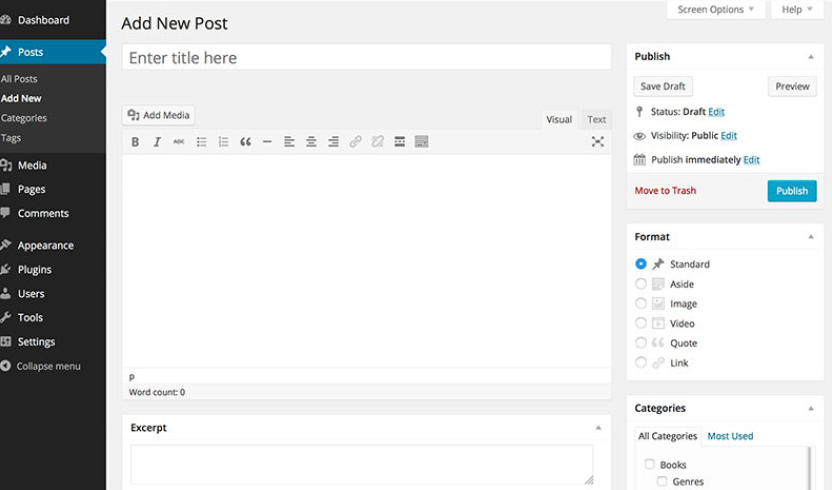
Task: Switch to All Categories tab
Action: tap(668, 436)
